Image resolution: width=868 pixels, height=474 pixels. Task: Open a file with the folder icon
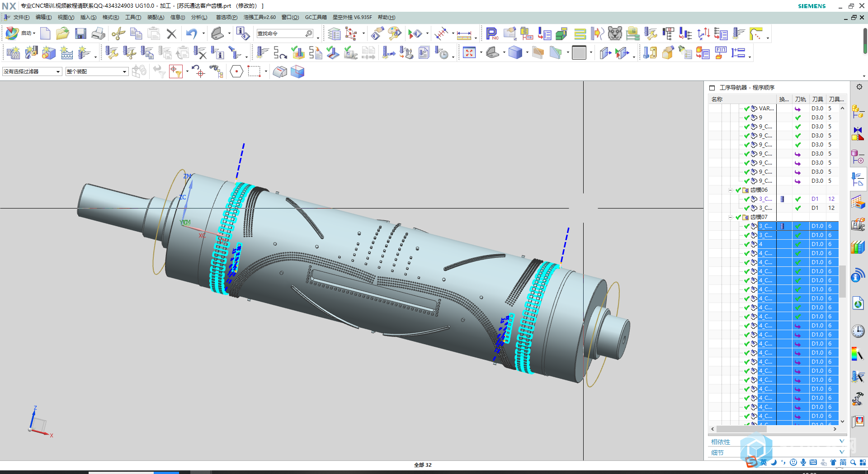(x=62, y=33)
